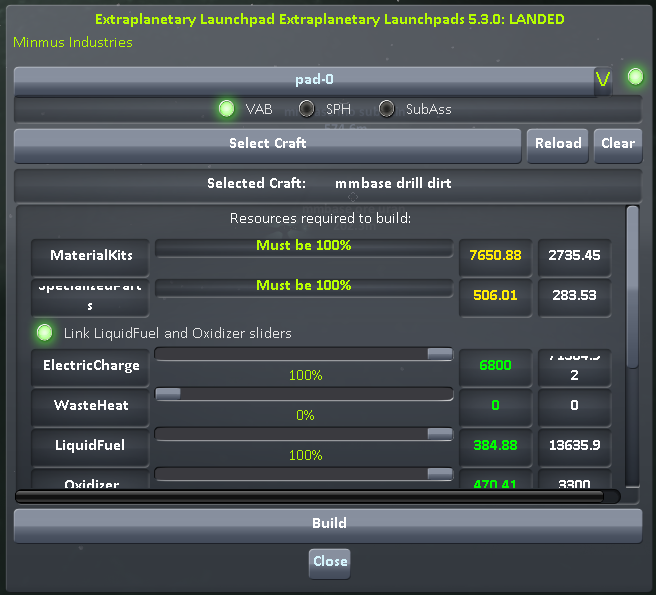The height and width of the screenshot is (595, 656).
Task: Click the LiquidFuel available value 13635.9
Action: 574,447
